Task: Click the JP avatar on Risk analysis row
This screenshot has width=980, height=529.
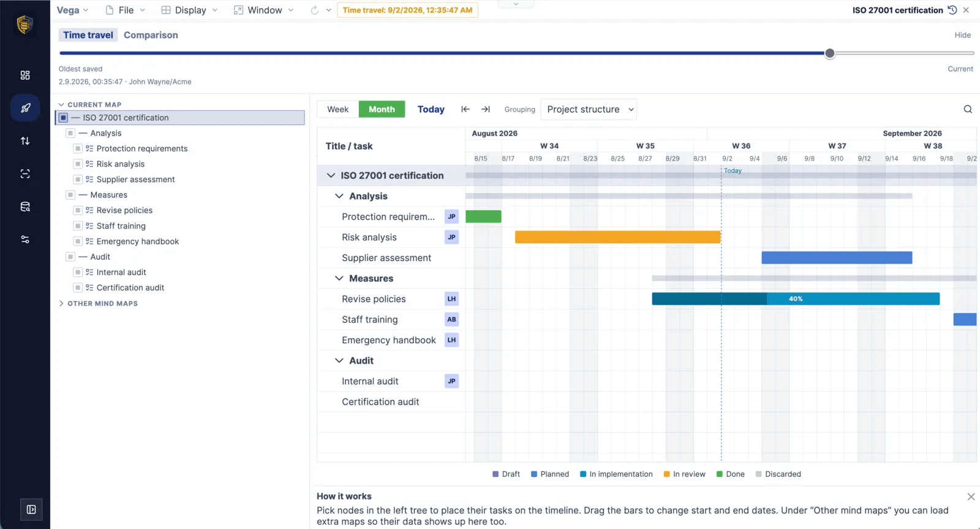Action: click(451, 237)
